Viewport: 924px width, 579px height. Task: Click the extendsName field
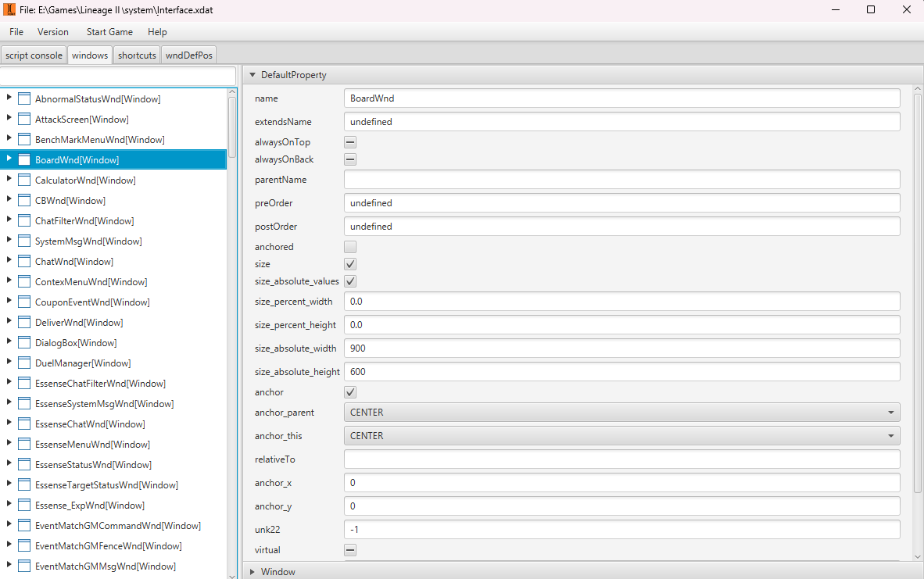621,122
